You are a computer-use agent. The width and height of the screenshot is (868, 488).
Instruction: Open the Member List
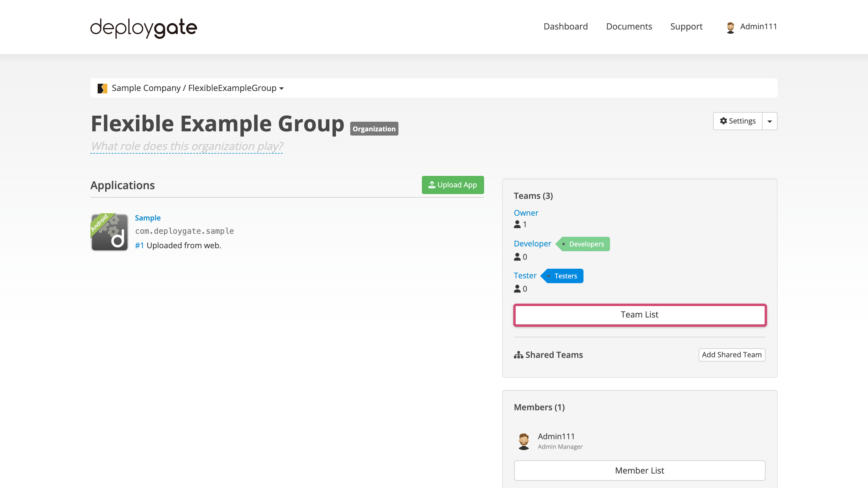[640, 470]
